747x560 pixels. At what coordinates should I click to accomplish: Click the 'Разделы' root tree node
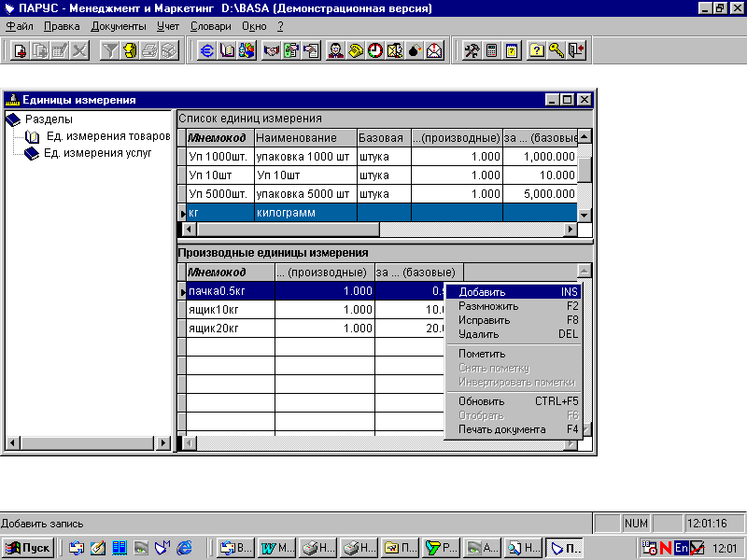click(x=49, y=119)
